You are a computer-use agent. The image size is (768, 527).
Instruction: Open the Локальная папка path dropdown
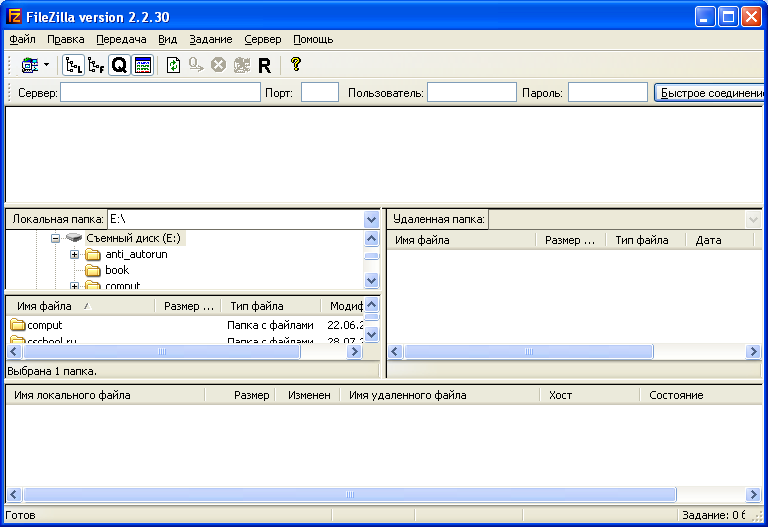371,219
